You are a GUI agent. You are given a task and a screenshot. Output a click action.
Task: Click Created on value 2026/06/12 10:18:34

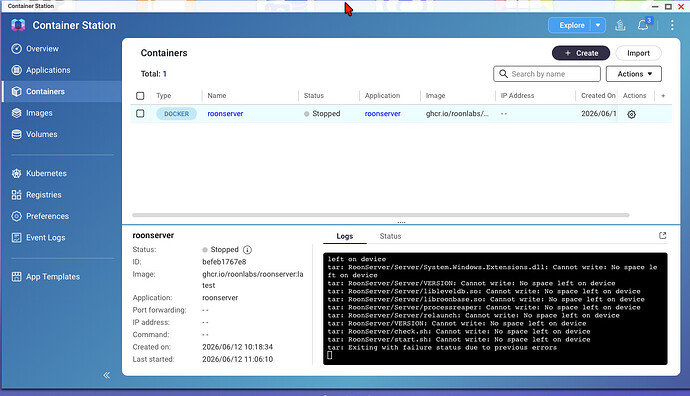[x=238, y=347]
